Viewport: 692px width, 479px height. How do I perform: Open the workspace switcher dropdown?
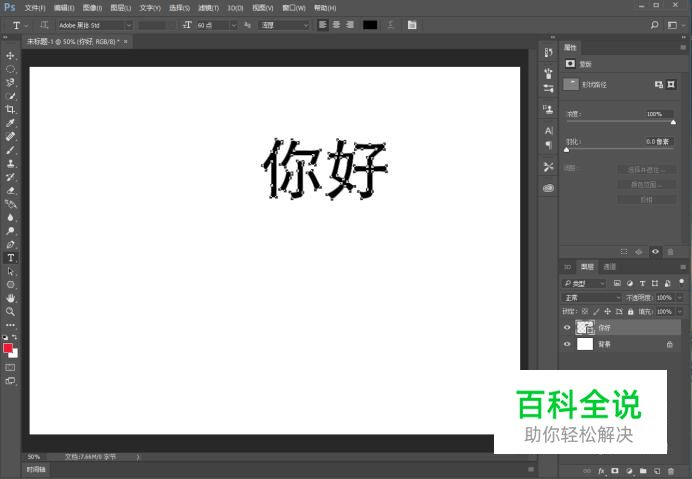pyautogui.click(x=675, y=25)
